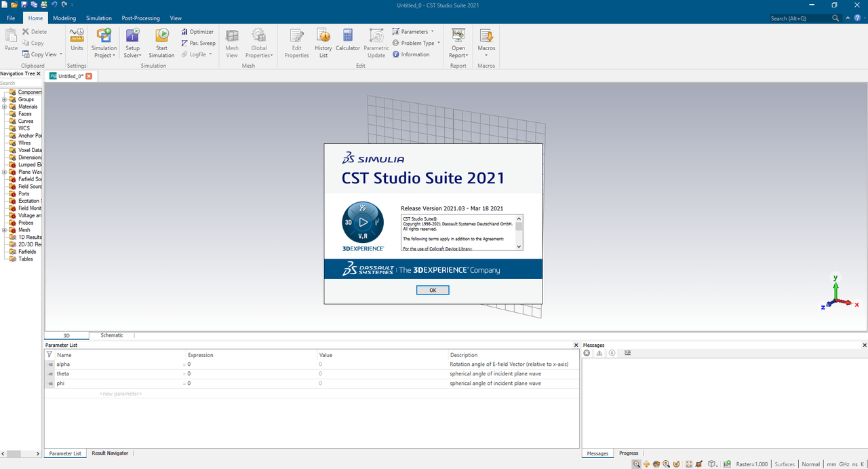This screenshot has height=469, width=868.
Task: Click the new parameter entry field
Action: (121, 394)
